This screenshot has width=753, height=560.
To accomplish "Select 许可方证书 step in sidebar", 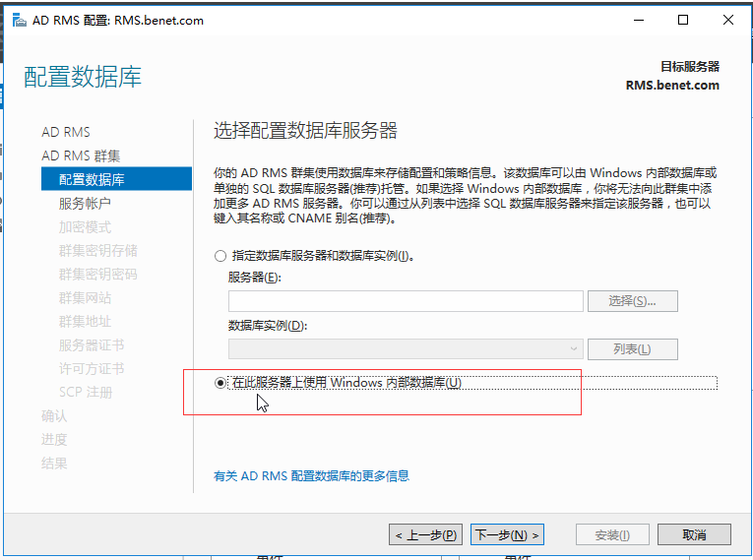I will coord(92,368).
